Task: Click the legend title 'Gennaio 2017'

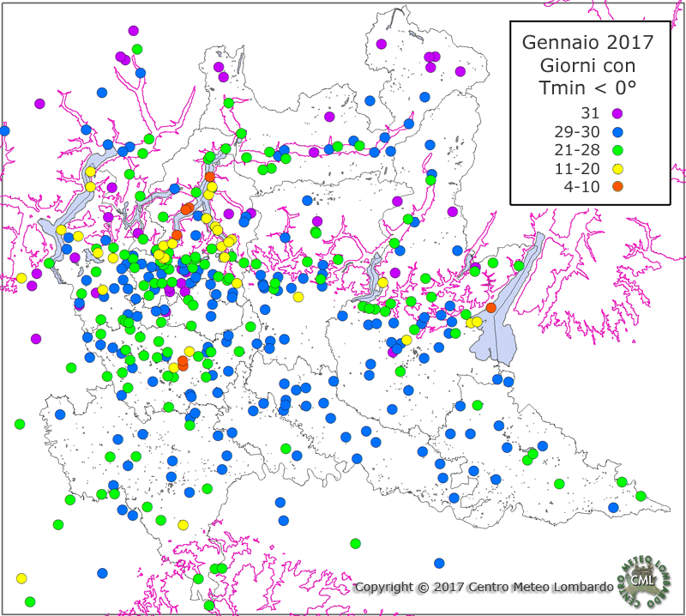Action: pyautogui.click(x=587, y=42)
